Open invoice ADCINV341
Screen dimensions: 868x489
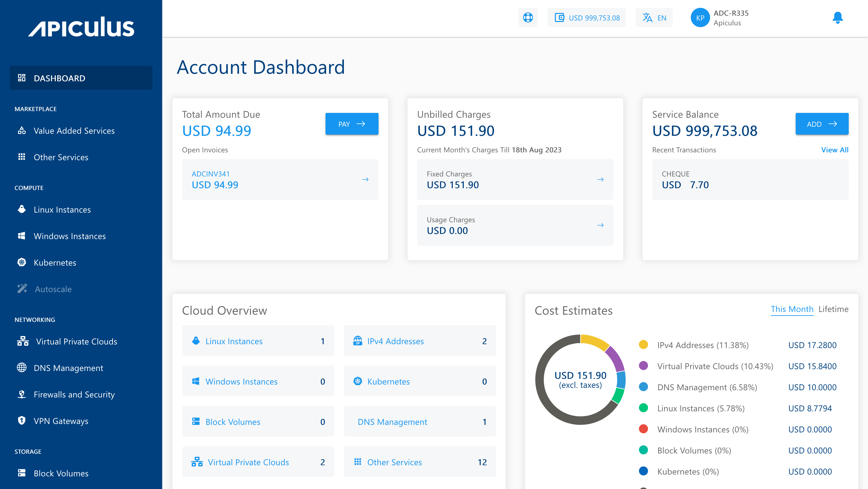click(x=280, y=179)
